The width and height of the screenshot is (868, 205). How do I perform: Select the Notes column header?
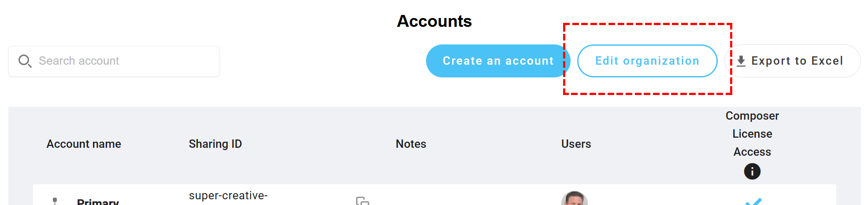[x=411, y=144]
